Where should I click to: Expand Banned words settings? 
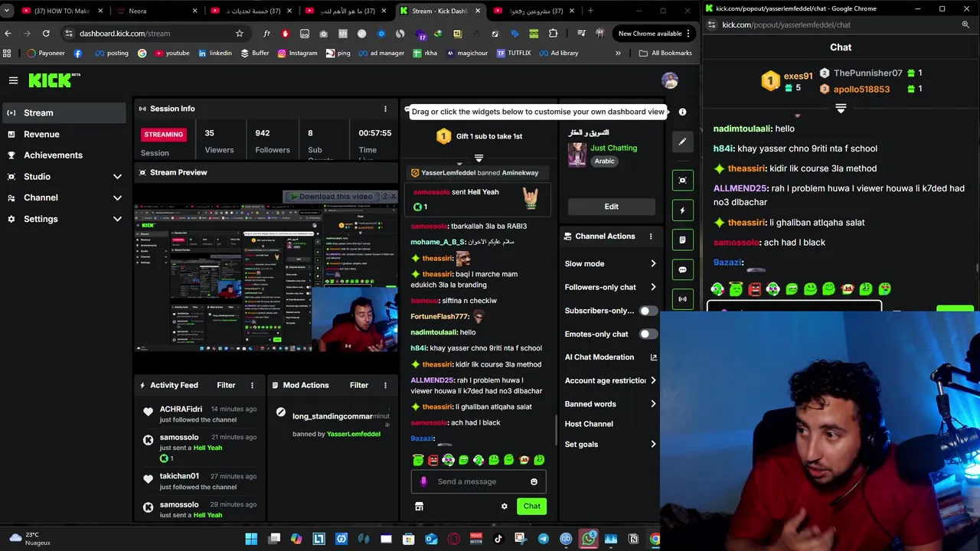653,404
